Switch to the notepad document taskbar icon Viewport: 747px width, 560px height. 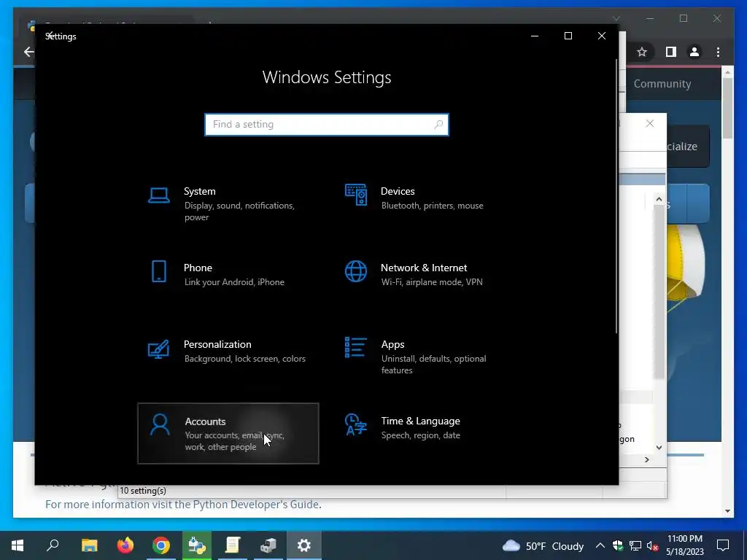[233, 545]
